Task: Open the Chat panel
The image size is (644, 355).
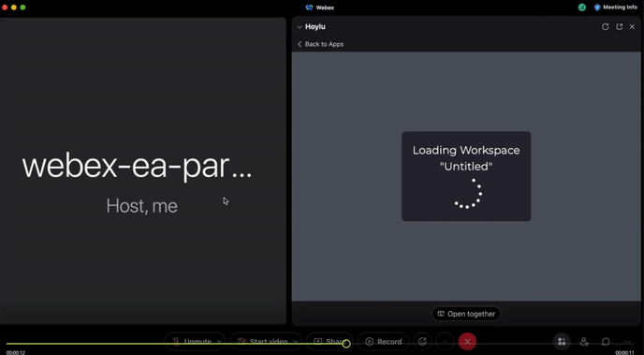Action: pos(606,342)
